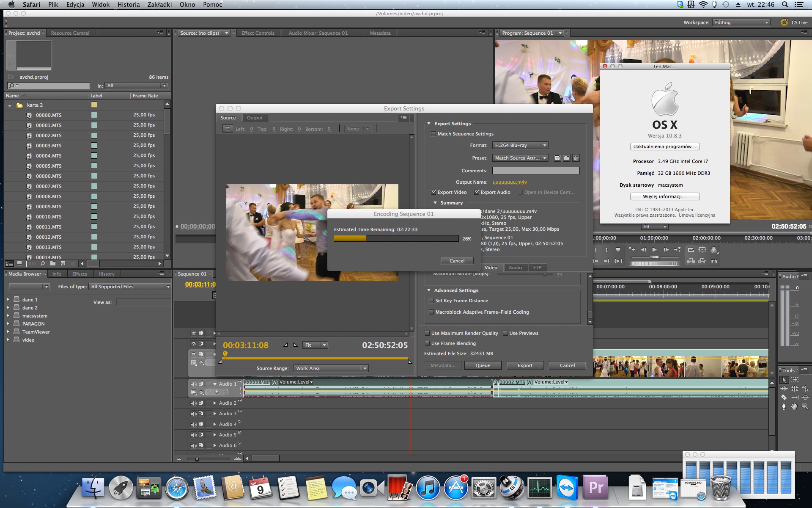Open TeamViewer from the Dock
812x508 pixels.
point(567,487)
